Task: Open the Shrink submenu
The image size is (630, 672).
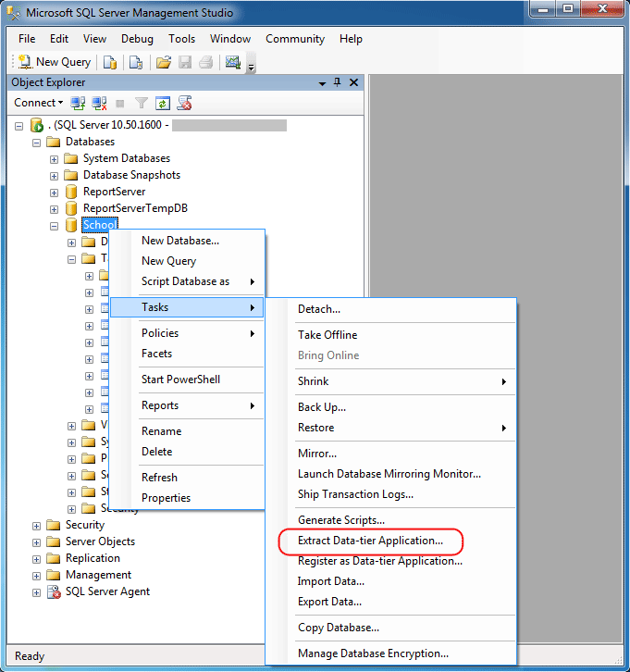Action: [391, 381]
